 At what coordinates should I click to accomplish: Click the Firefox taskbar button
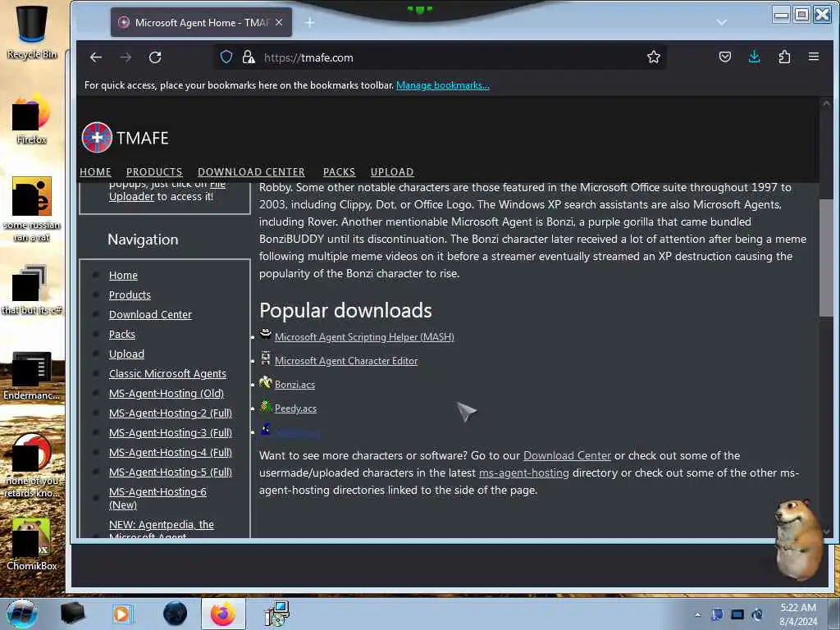click(223, 614)
